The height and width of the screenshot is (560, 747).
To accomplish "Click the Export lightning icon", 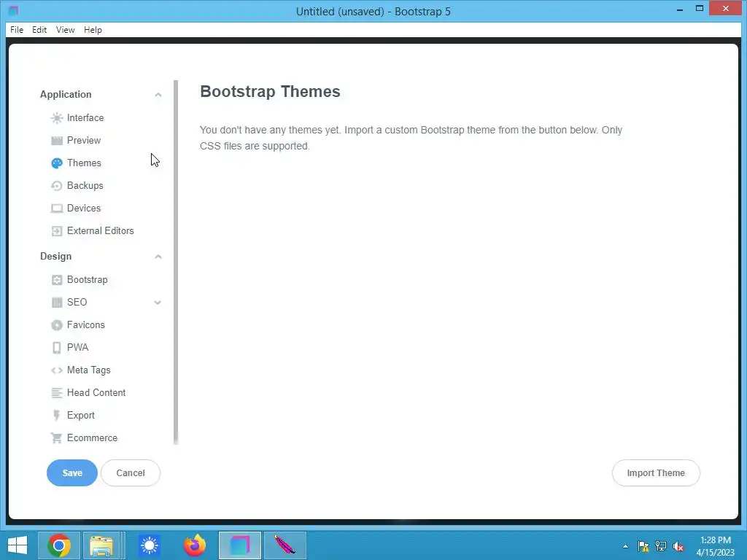I will click(57, 415).
